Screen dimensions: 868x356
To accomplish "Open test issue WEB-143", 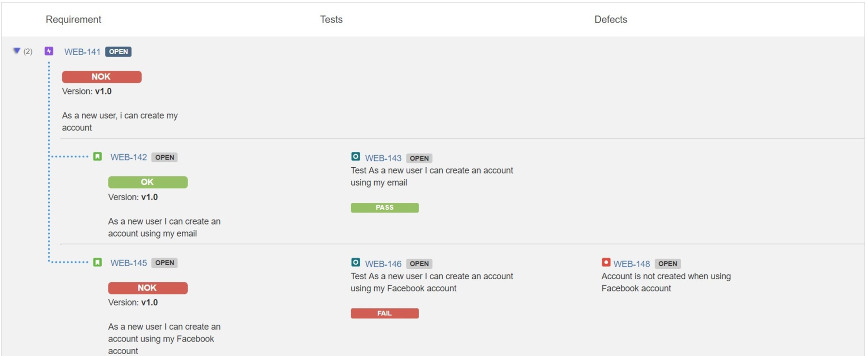I will [383, 158].
